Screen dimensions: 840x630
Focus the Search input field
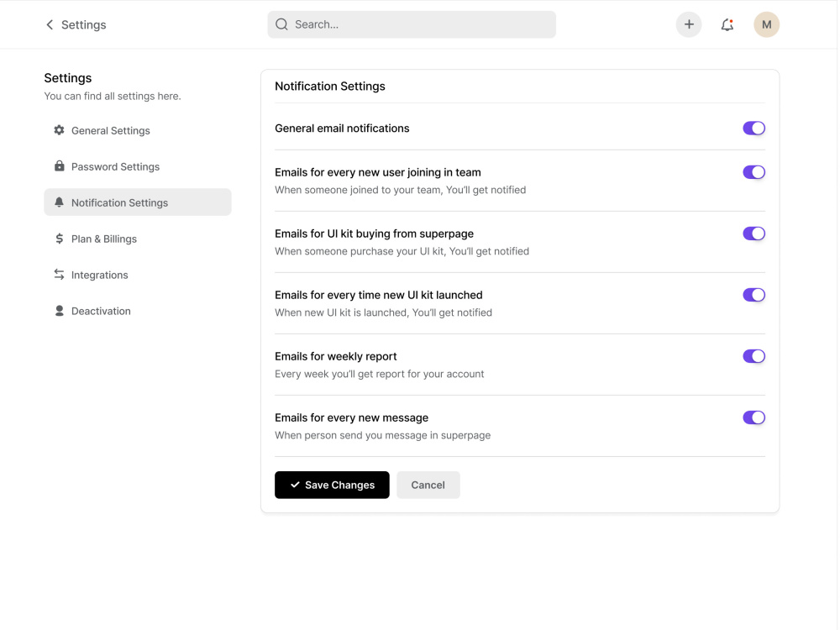[412, 24]
